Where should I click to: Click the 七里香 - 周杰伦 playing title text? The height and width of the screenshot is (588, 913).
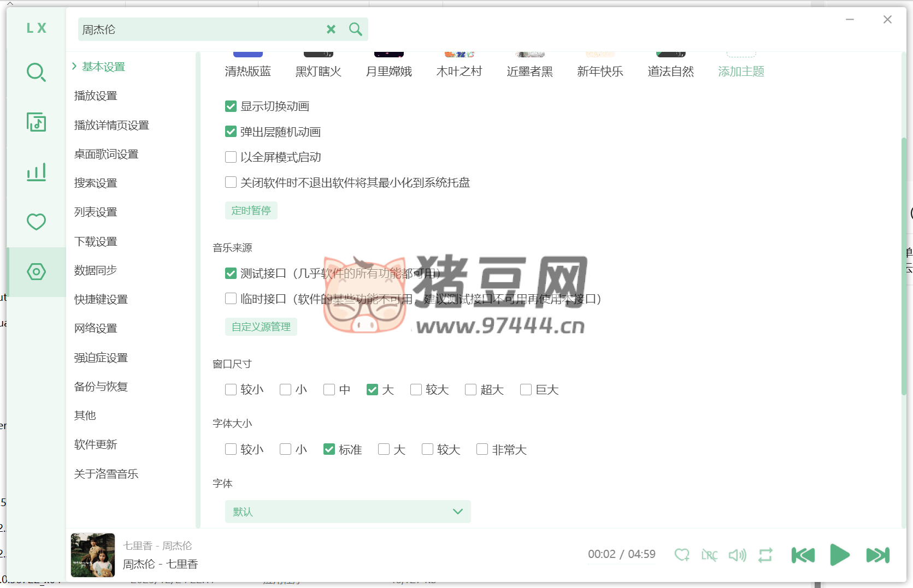click(157, 545)
